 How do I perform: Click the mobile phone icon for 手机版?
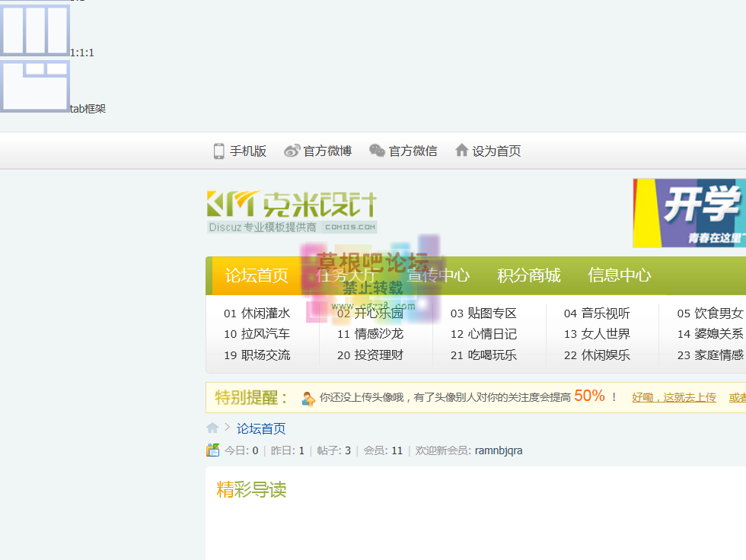[x=219, y=151]
